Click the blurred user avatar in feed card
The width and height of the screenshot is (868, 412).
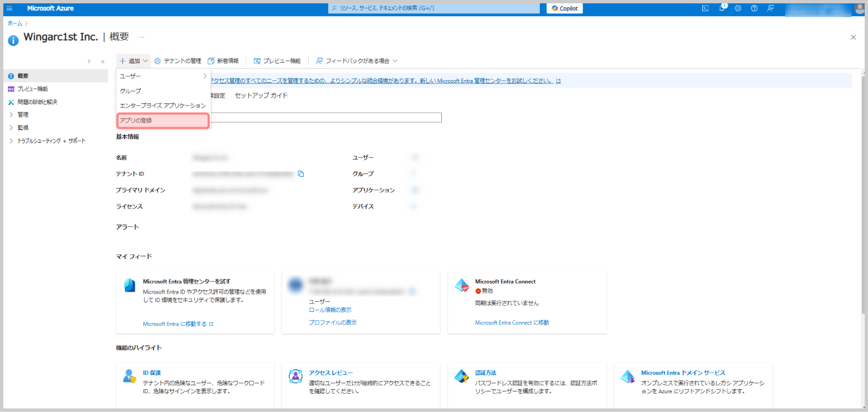point(295,285)
